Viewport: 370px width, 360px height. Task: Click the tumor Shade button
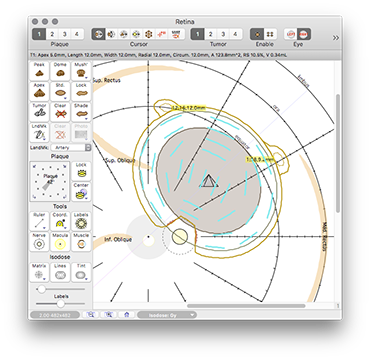[81, 112]
